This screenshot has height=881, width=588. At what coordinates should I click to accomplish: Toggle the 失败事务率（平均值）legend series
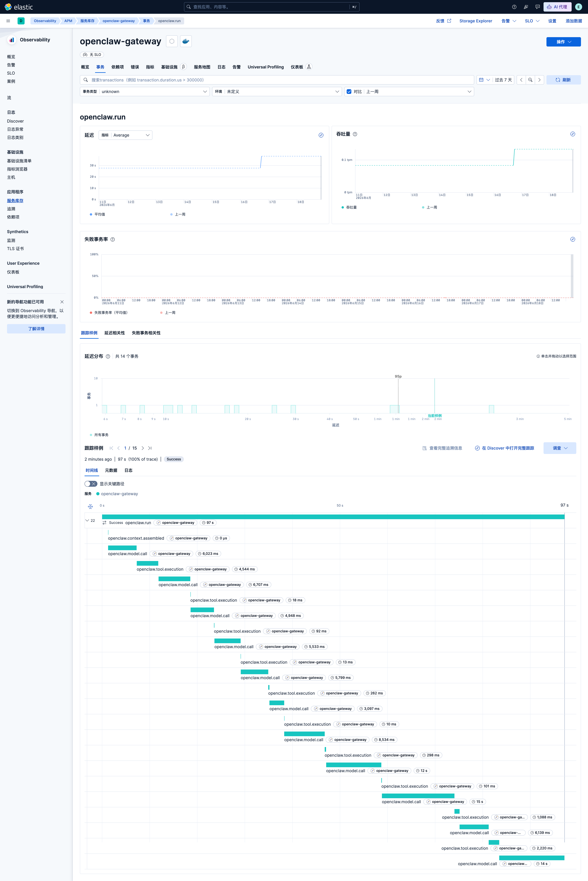click(x=109, y=313)
